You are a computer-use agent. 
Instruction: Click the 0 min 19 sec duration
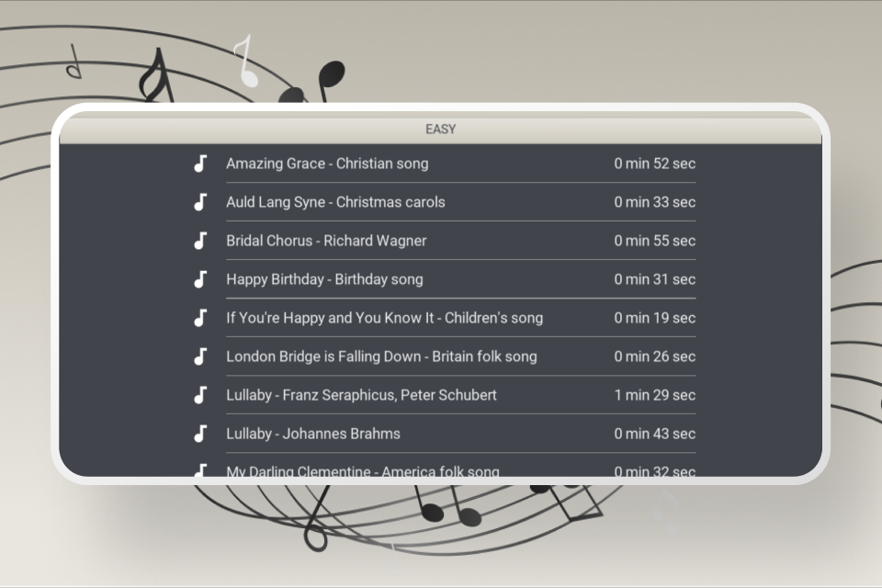coord(655,318)
